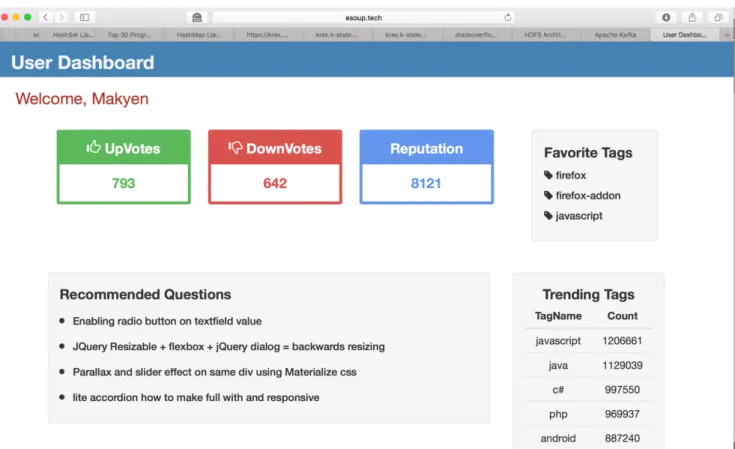Click the php trending tag
The image size is (735, 449).
pyautogui.click(x=558, y=414)
